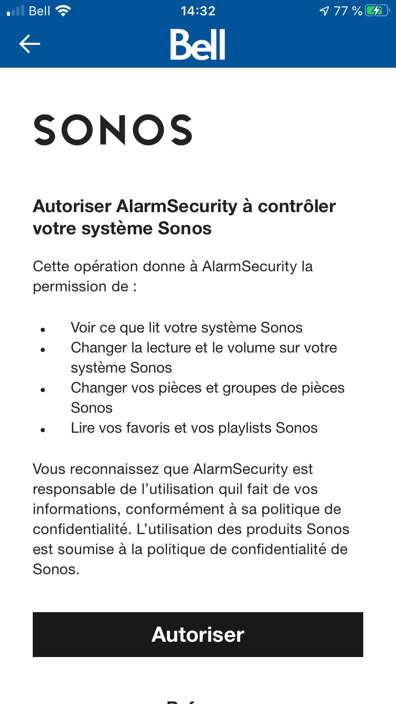Viewport: 396px width, 704px height.
Task: Tap the 14:32 clock in status bar
Action: 198,11
